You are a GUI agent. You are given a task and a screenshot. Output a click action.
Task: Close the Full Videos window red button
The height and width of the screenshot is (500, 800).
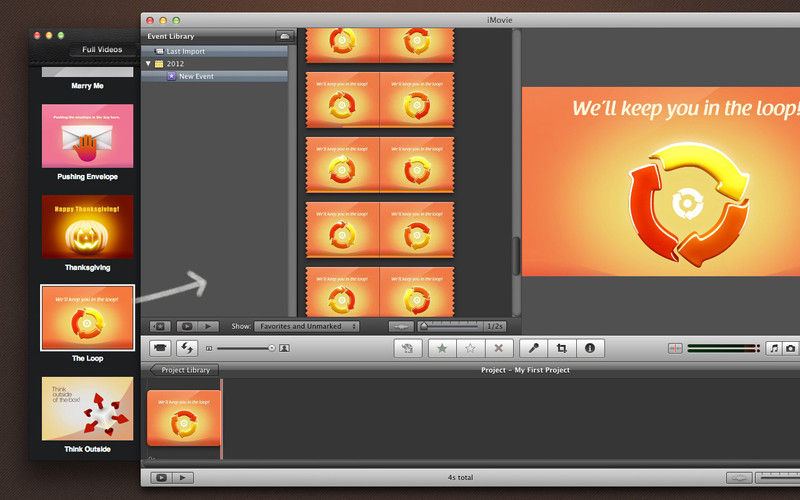click(37, 35)
